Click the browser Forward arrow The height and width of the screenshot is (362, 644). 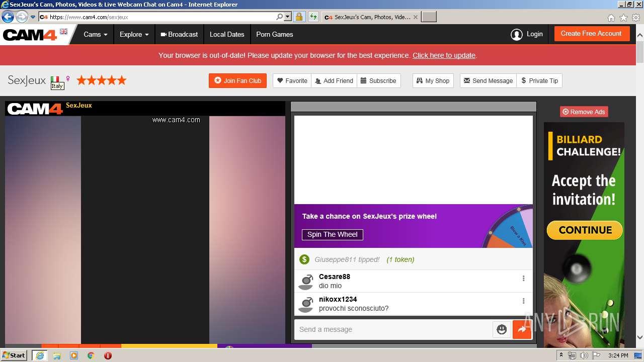[22, 17]
